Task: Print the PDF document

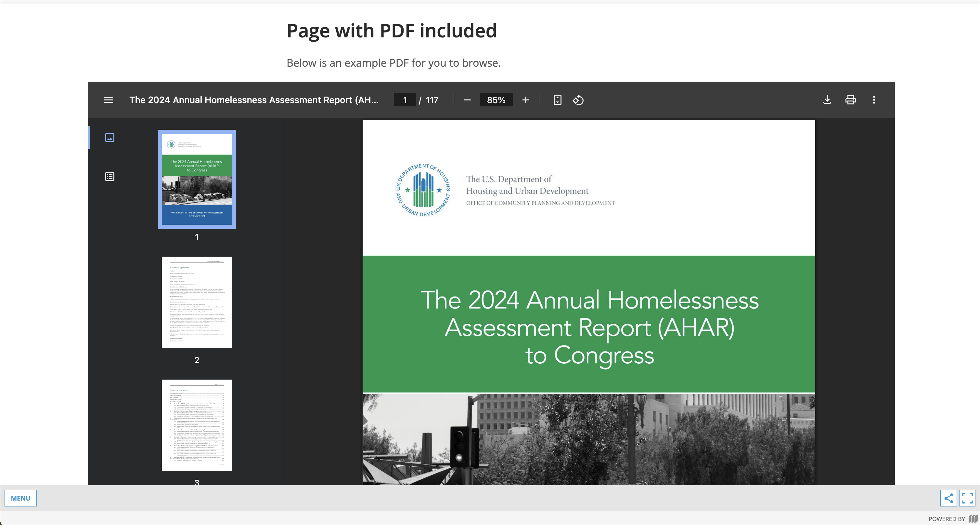Action: (850, 100)
